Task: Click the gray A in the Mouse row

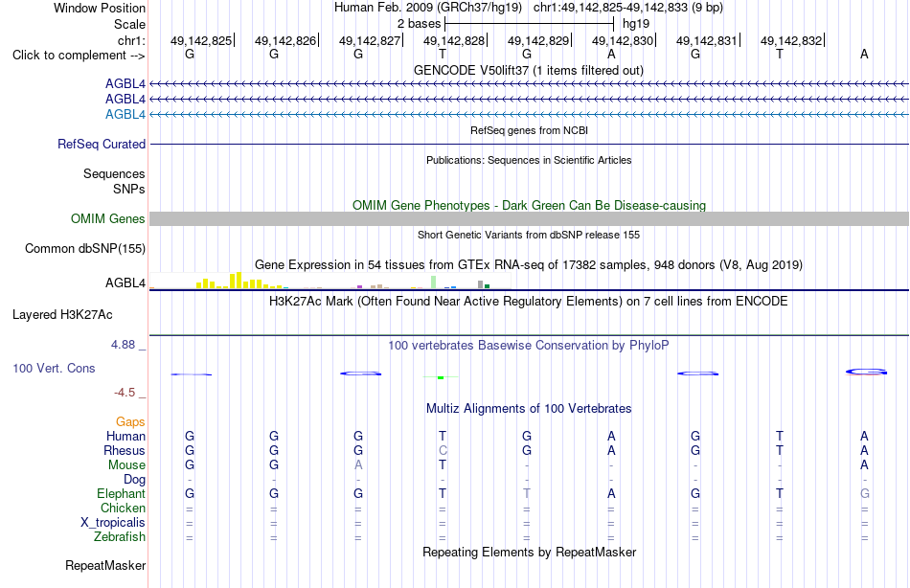Action: coord(358,465)
